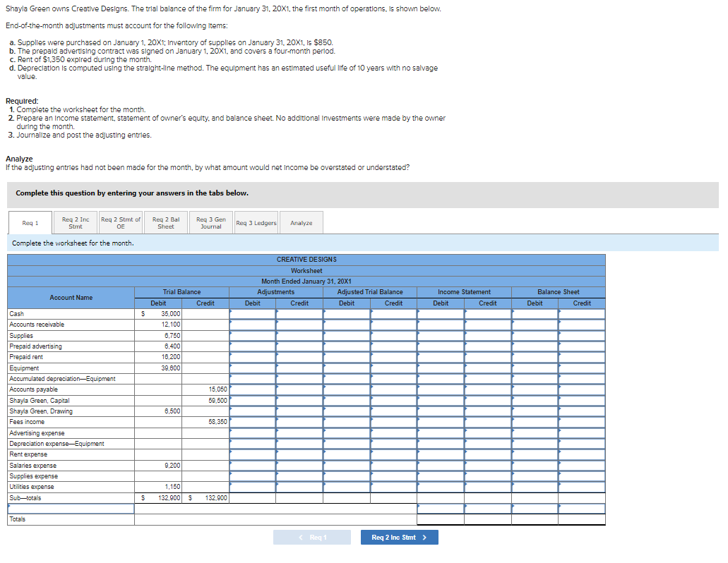Select Accounts payable Adjusted Trial Balance Credit cell

393,389
